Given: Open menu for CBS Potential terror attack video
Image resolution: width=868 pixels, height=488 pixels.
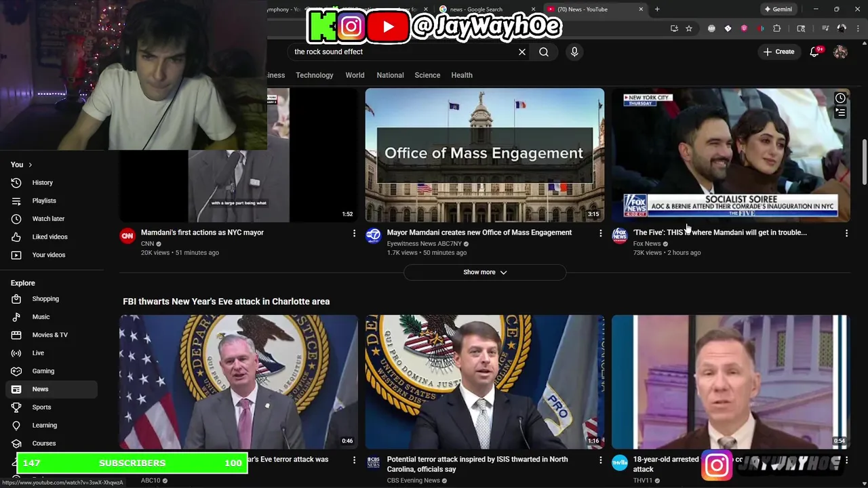Looking at the screenshot, I should click(600, 460).
